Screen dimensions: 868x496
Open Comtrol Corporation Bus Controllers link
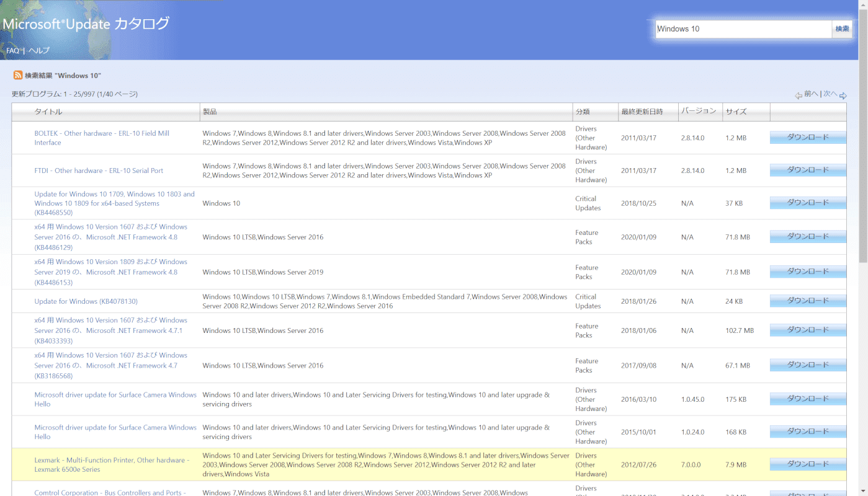110,493
